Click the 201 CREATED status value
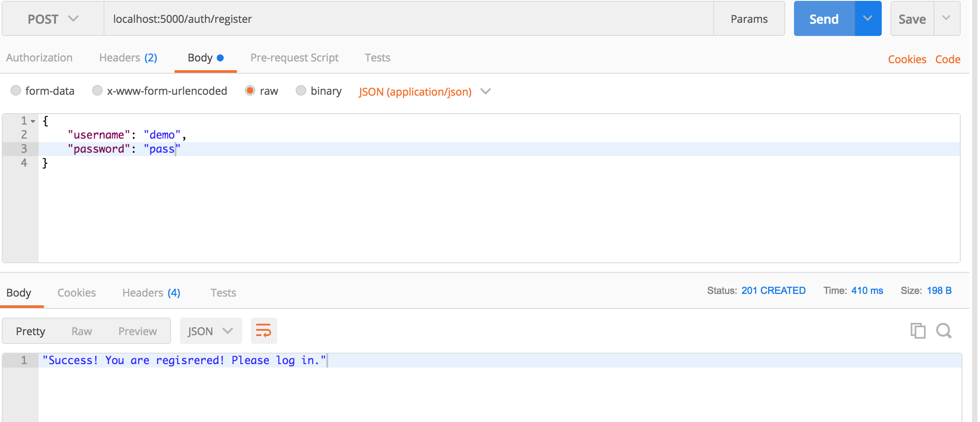 point(773,290)
